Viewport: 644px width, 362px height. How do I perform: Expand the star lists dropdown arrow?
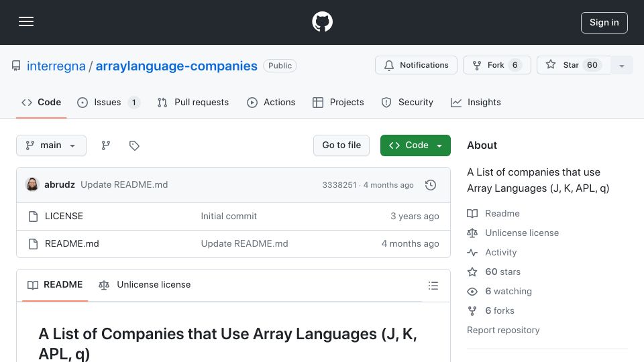pyautogui.click(x=621, y=65)
